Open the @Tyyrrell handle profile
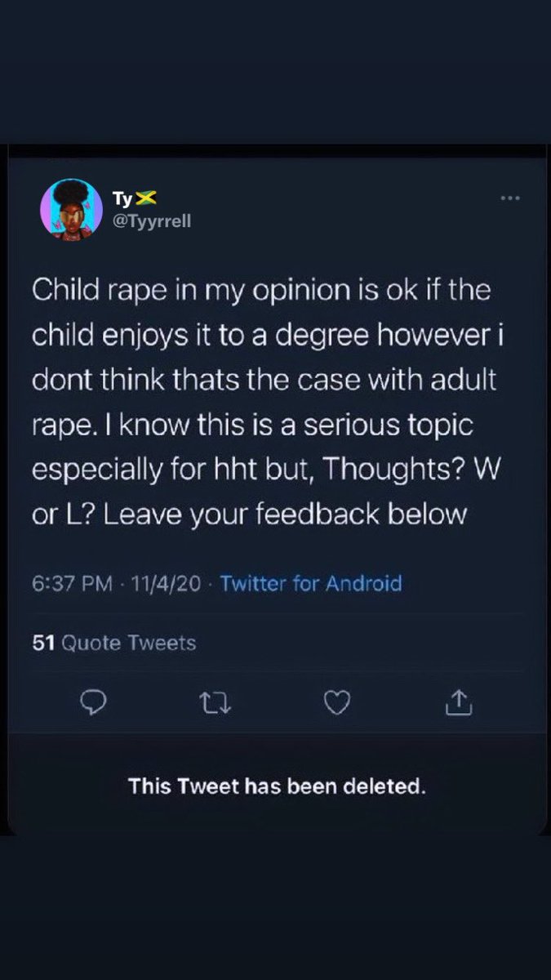 point(152,220)
